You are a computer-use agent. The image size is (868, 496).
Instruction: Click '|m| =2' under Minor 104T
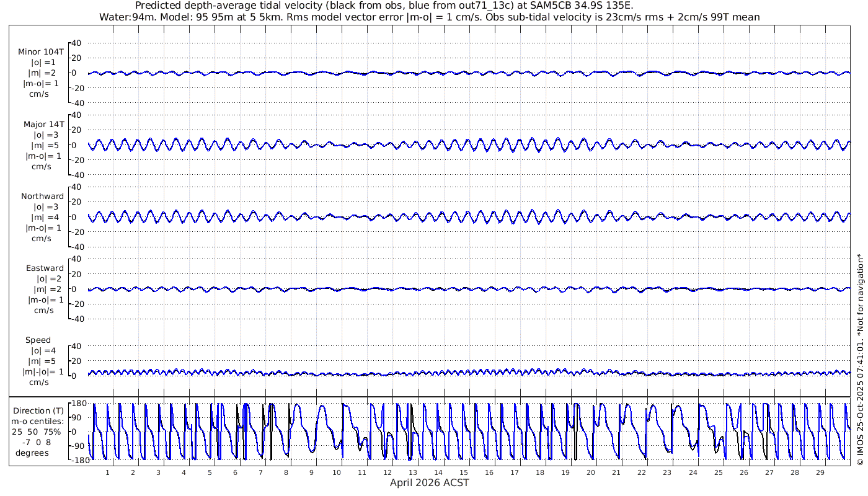pos(43,73)
